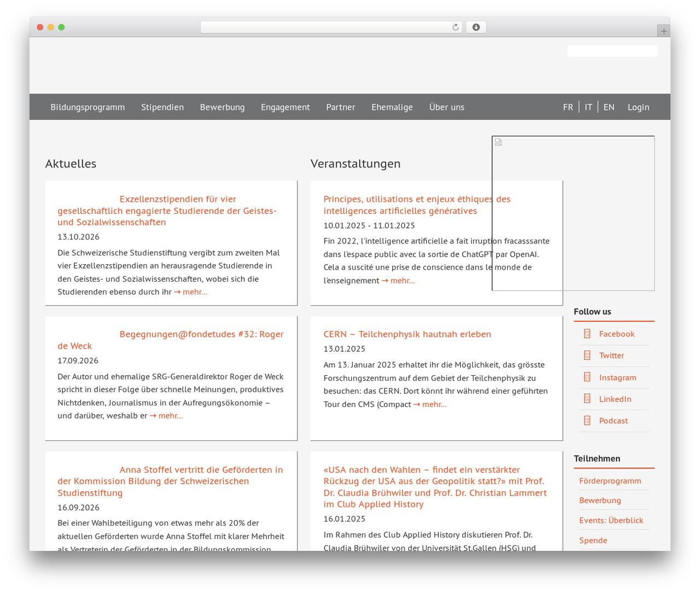This screenshot has width=700, height=593.
Task: Open Events: Überblick in sidebar
Action: click(611, 520)
